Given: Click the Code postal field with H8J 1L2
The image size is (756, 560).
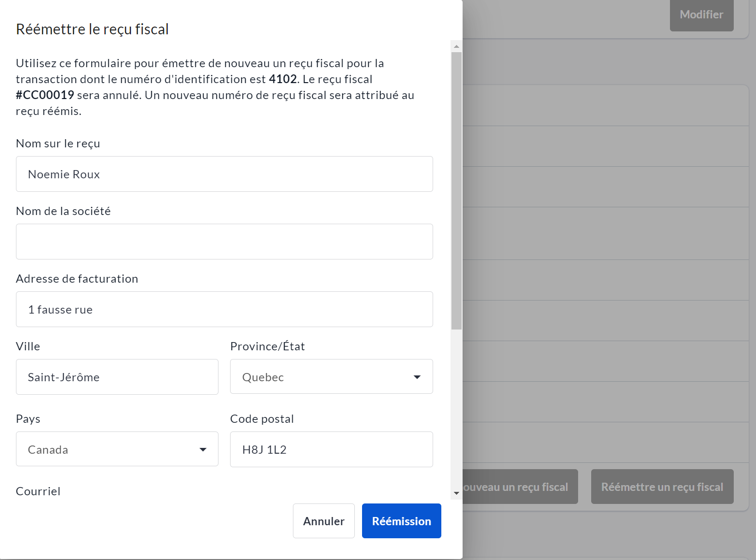Looking at the screenshot, I should point(331,449).
